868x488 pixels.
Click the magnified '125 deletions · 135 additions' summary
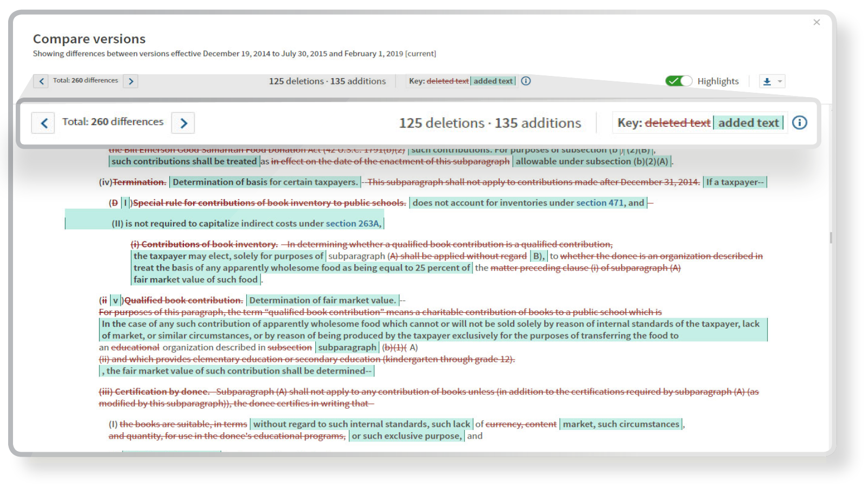(490, 123)
